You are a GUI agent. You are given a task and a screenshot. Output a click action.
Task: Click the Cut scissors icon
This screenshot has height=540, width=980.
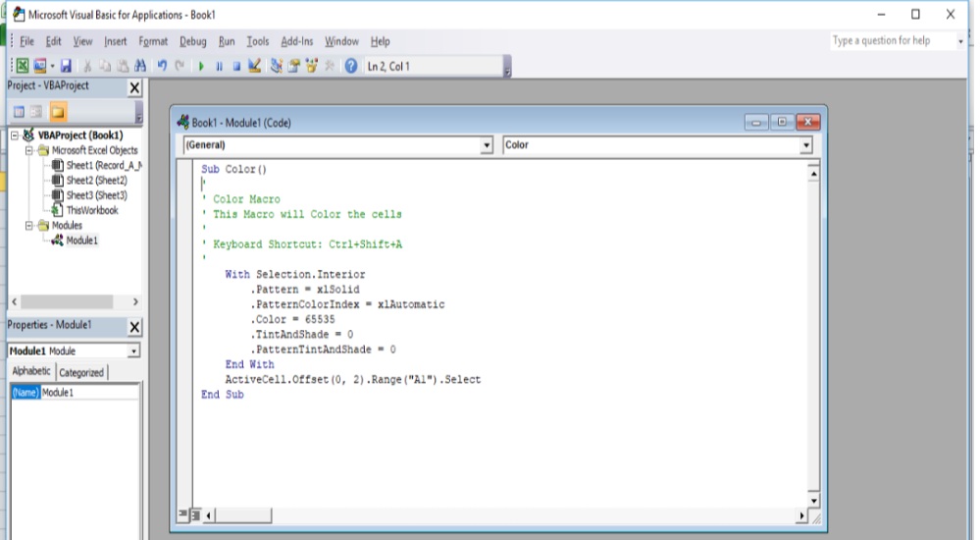click(87, 66)
